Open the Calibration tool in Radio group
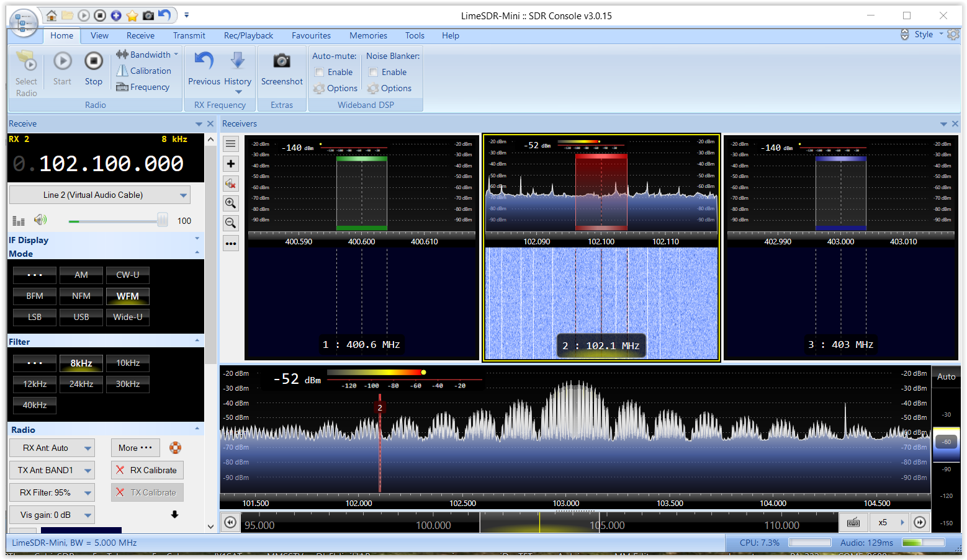Image resolution: width=967 pixels, height=560 pixels. pyautogui.click(x=144, y=71)
